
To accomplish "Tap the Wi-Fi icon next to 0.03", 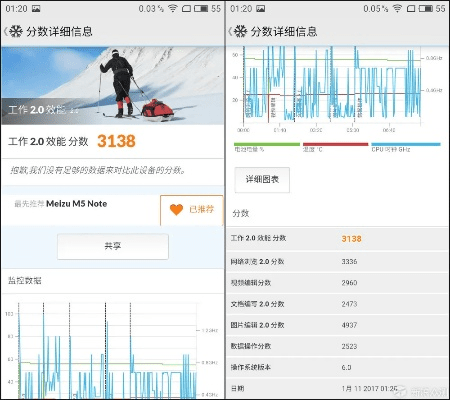I will 173,8.
